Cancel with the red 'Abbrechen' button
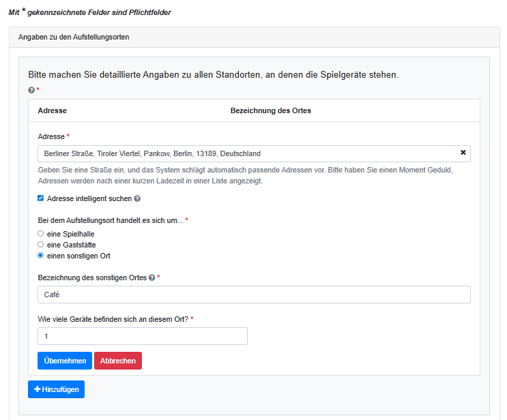Viewport: 507px width, 420px height. (x=117, y=361)
